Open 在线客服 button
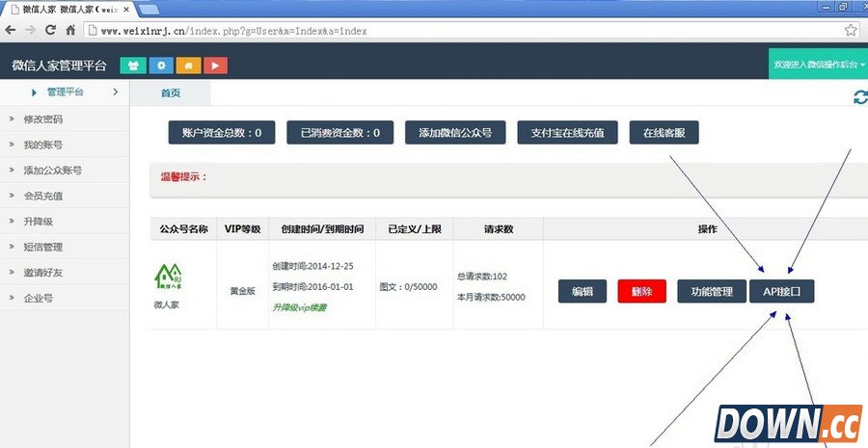The image size is (868, 448). (664, 133)
